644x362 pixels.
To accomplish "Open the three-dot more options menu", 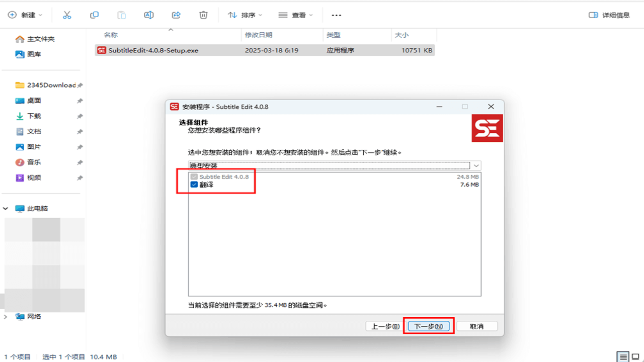I will [x=337, y=15].
